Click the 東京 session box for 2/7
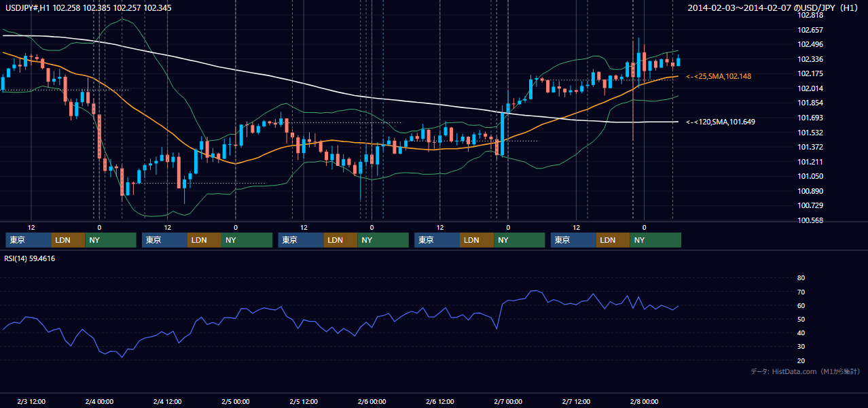Image resolution: width=868 pixels, height=408 pixels. tap(573, 240)
